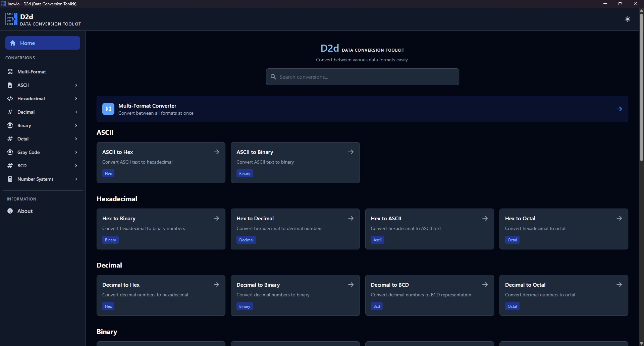
Task: Focus the Search conversions input field
Action: 363,77
